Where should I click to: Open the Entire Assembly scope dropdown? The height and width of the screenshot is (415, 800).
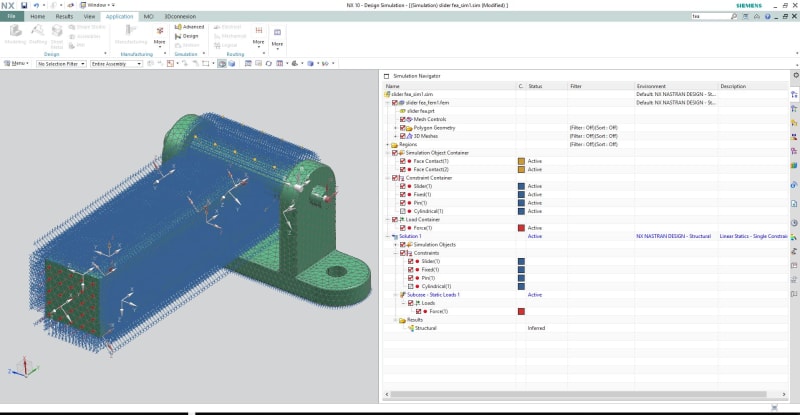coord(116,64)
